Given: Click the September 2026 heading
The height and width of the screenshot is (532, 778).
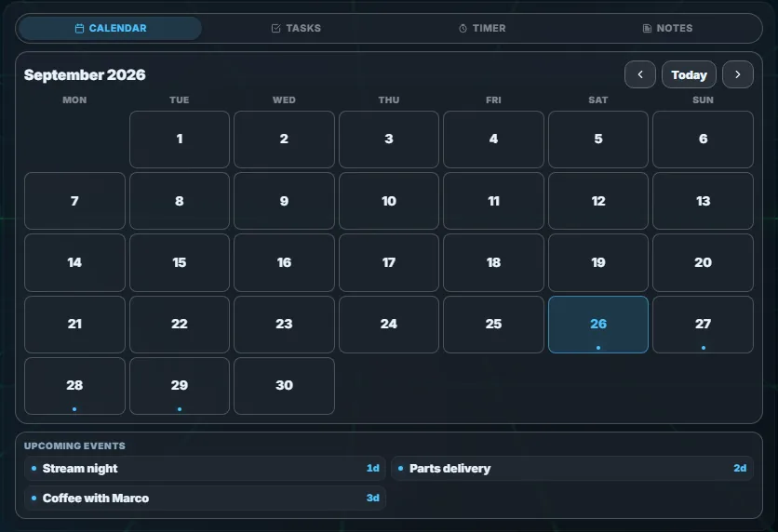Looking at the screenshot, I should 85,74.
